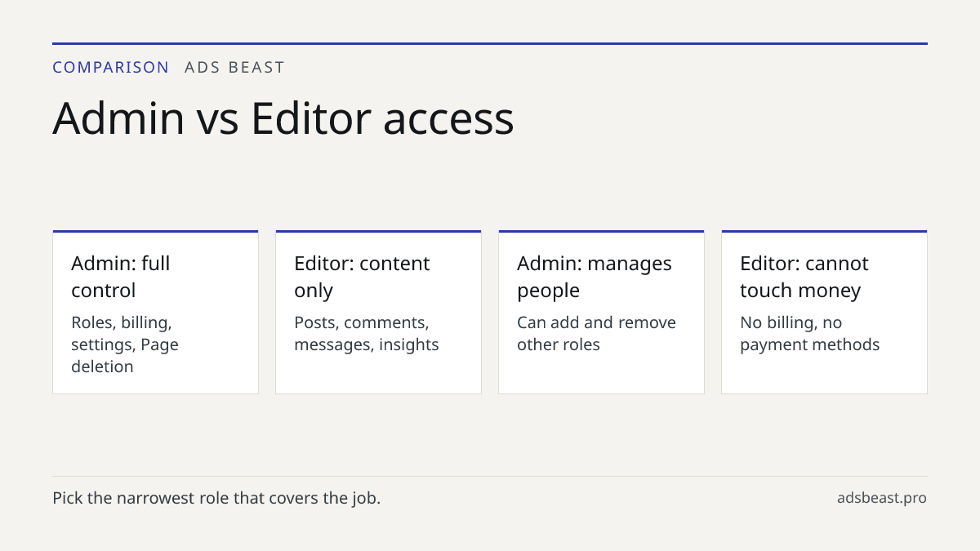Click 'Roles, billing, settings, Page deletion' text

point(125,344)
